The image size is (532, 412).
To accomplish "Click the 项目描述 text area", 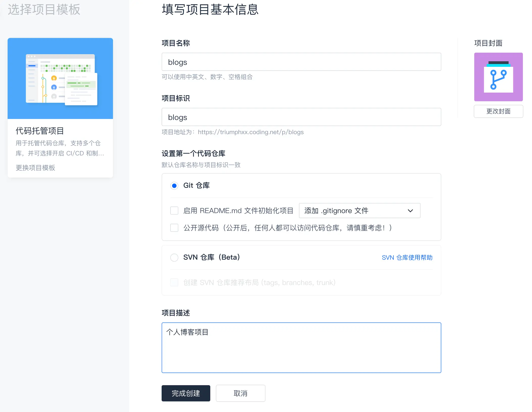I will click(x=301, y=347).
